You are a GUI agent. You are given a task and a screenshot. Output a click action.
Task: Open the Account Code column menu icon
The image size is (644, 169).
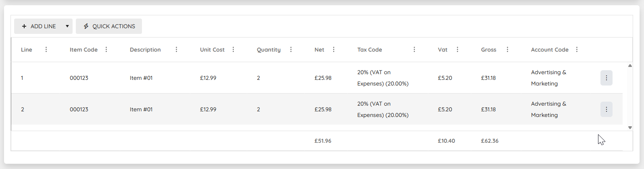pyautogui.click(x=577, y=50)
